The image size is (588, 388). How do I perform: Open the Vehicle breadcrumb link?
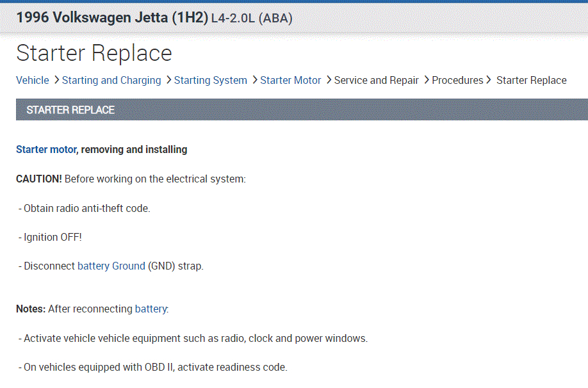point(32,80)
